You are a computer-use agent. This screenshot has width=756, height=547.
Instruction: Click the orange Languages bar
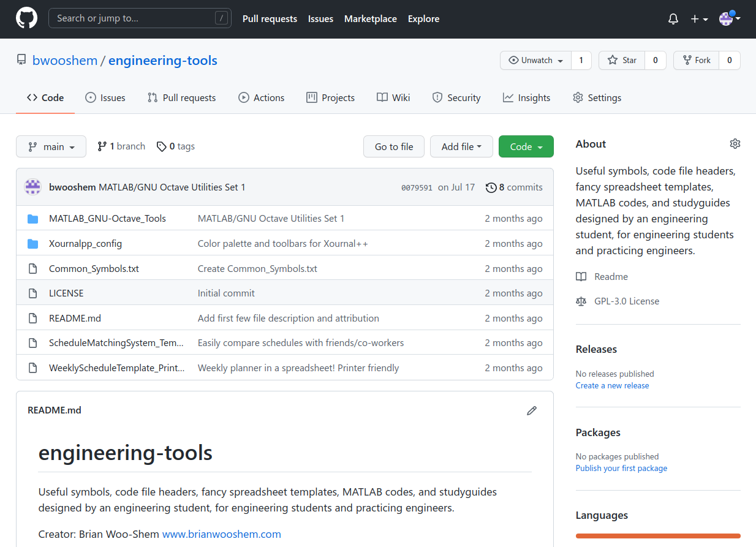click(658, 536)
